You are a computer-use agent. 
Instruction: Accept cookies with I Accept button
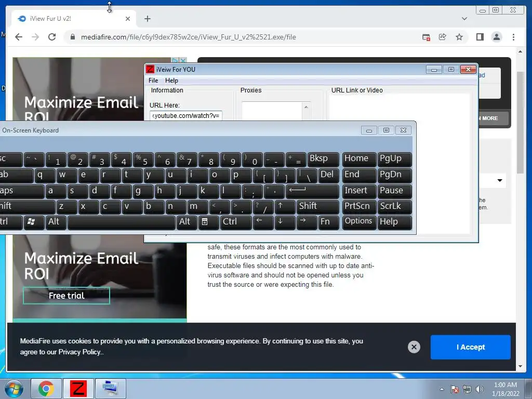(x=470, y=347)
